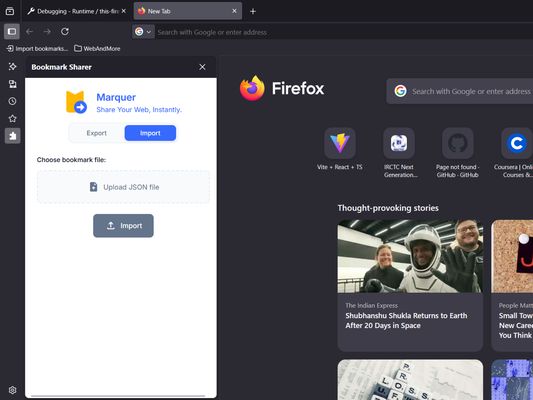533x400 pixels.
Task: Open synced tabs sidebar icon
Action: point(13,84)
